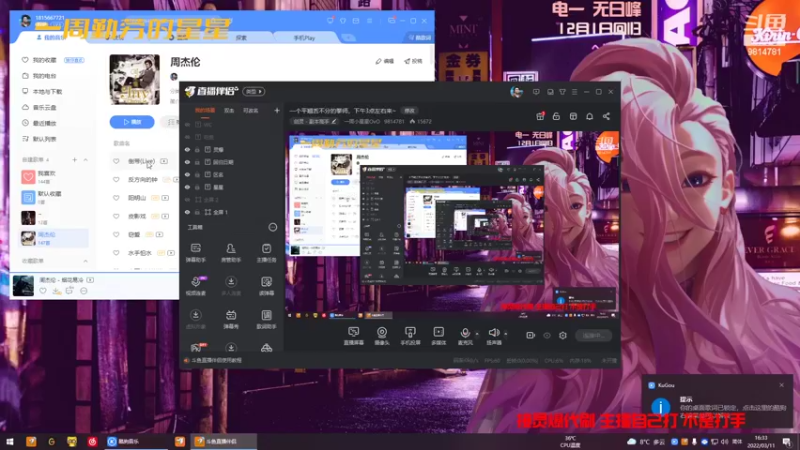This screenshot has width=800, height=450.
Task: Open microphone dropdown arrow
Action: 477,334
